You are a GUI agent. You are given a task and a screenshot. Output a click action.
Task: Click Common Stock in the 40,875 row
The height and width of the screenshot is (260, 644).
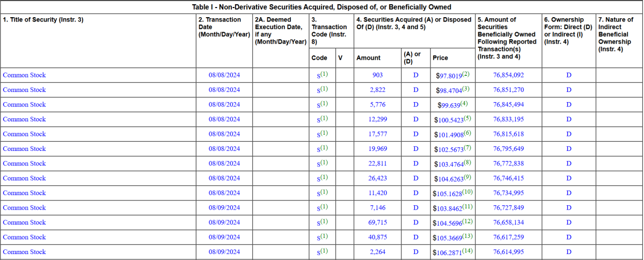pos(24,237)
